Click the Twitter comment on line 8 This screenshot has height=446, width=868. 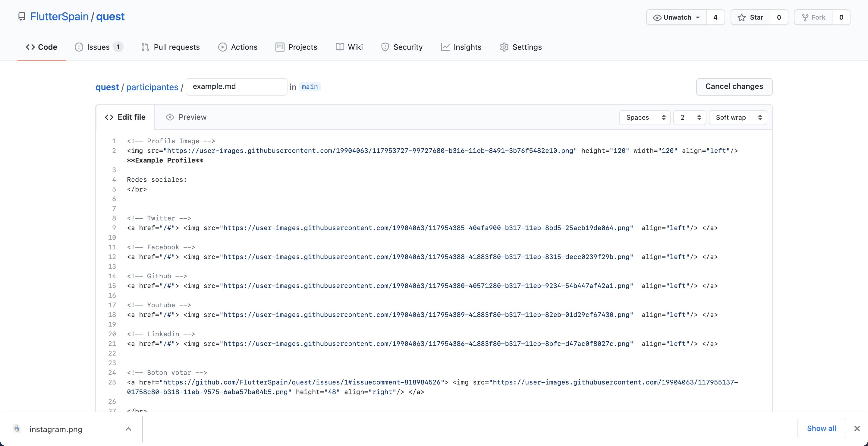click(x=159, y=218)
